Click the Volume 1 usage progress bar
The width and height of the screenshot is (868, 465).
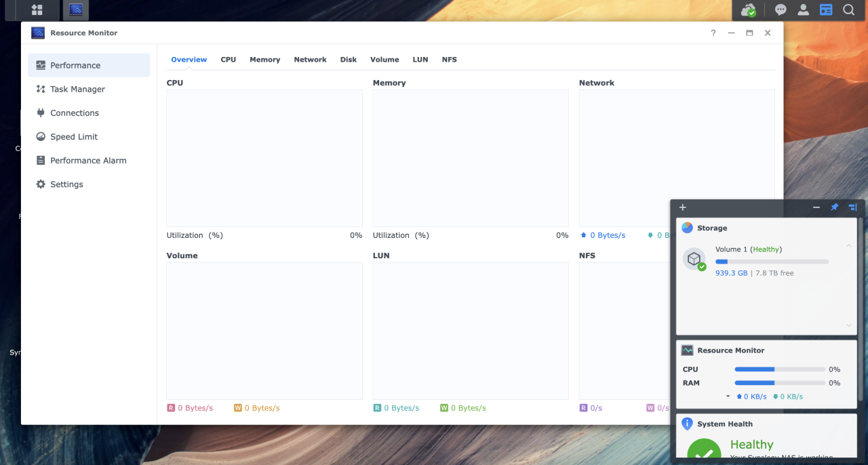772,261
